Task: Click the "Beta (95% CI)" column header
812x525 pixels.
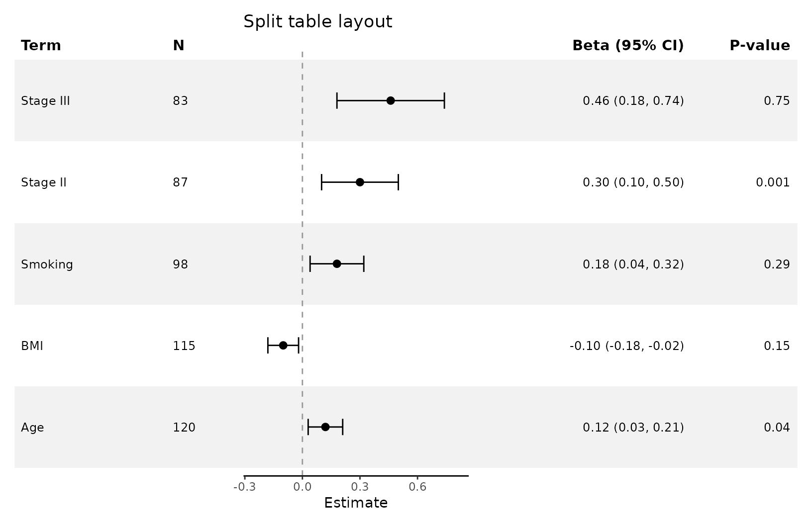Action: 628,46
